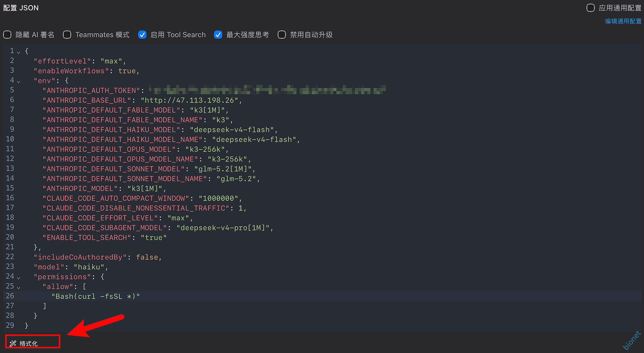The image size is (644, 353).
Task: Click the "http://47.113.198.26" URL value
Action: tap(189, 100)
